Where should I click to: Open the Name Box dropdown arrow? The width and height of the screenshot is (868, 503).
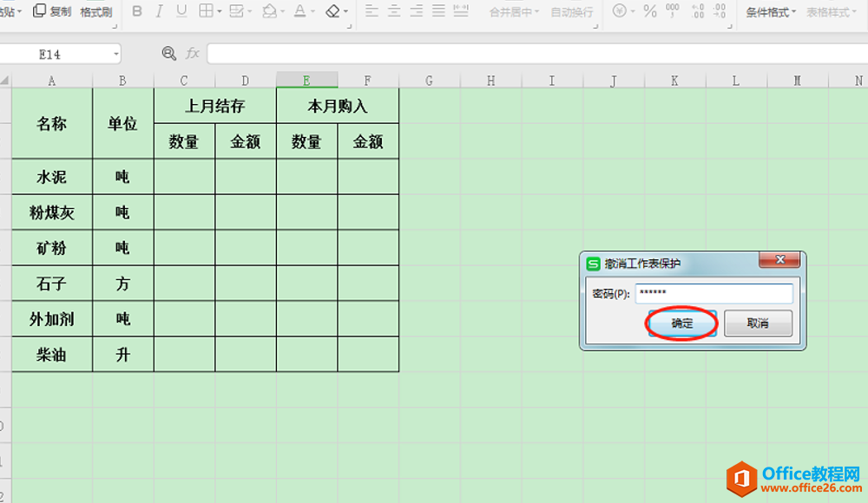pos(115,55)
